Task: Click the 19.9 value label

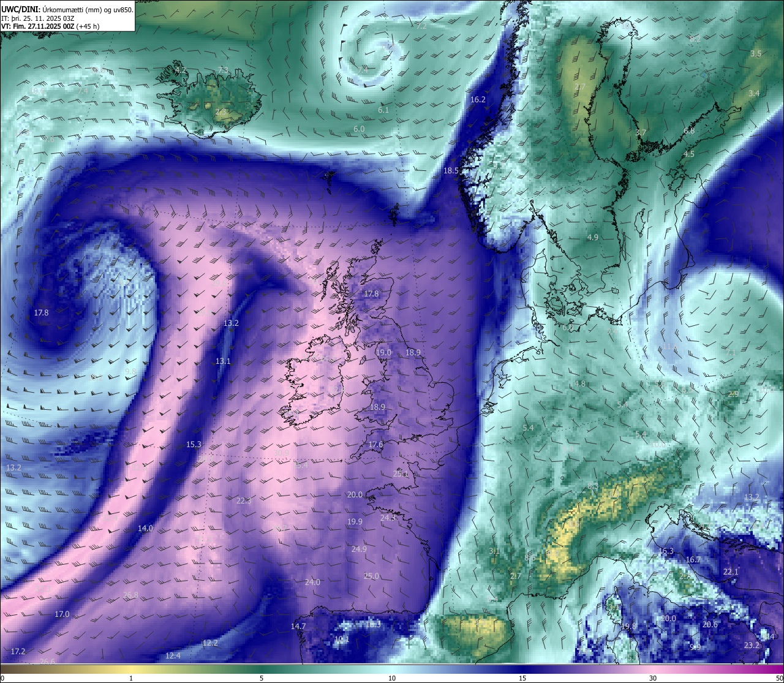Action: (x=355, y=521)
